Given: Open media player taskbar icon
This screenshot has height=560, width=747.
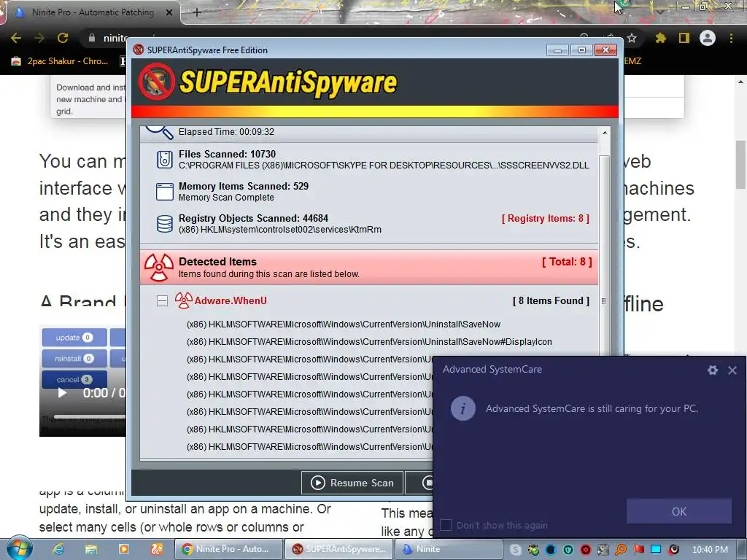Looking at the screenshot, I should tap(123, 549).
